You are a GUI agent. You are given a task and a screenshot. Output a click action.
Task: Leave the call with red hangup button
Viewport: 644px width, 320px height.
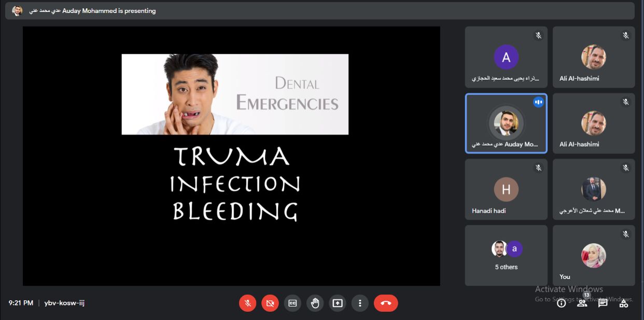[x=386, y=303]
